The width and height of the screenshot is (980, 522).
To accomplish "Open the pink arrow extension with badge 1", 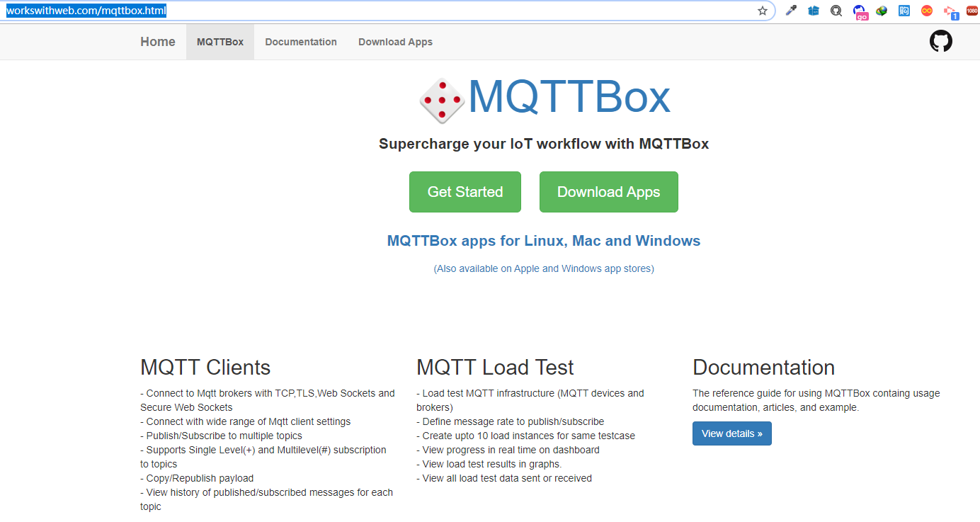I will coord(950,12).
